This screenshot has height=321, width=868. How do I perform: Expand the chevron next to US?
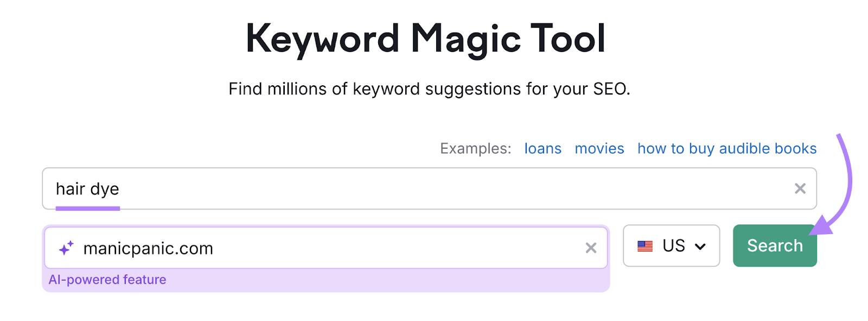701,246
